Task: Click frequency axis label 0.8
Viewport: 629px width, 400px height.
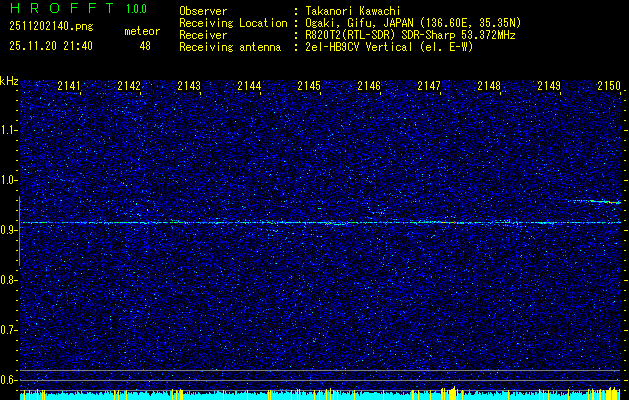Action: pos(8,280)
